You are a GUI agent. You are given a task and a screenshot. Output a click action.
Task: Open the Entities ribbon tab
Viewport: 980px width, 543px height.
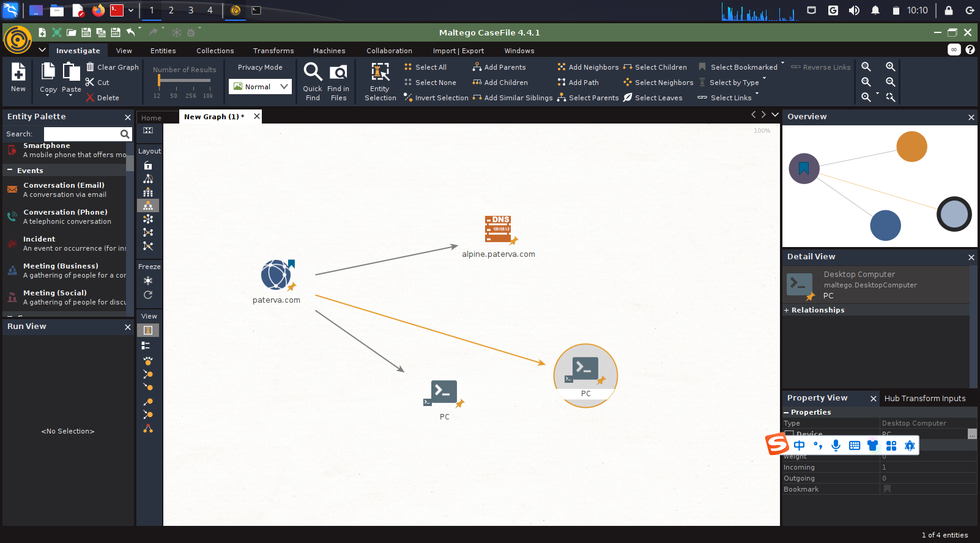point(163,51)
